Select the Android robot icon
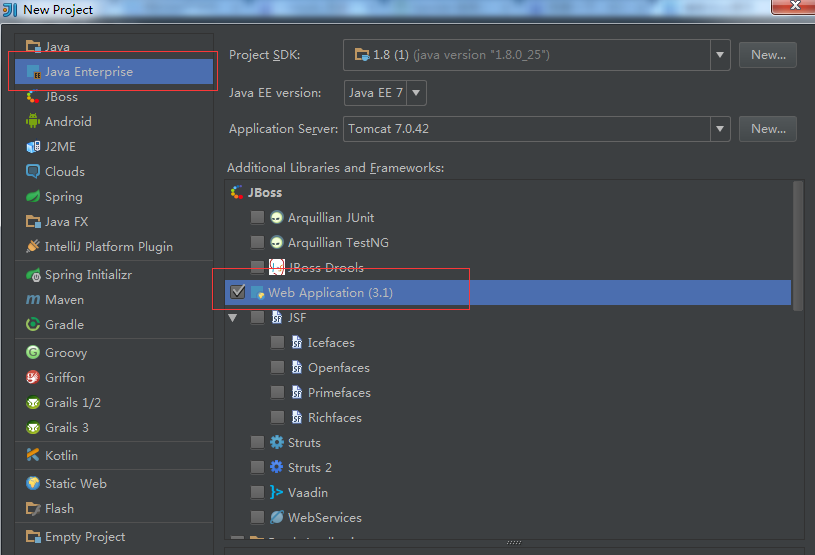The width and height of the screenshot is (815, 555). click(x=33, y=122)
